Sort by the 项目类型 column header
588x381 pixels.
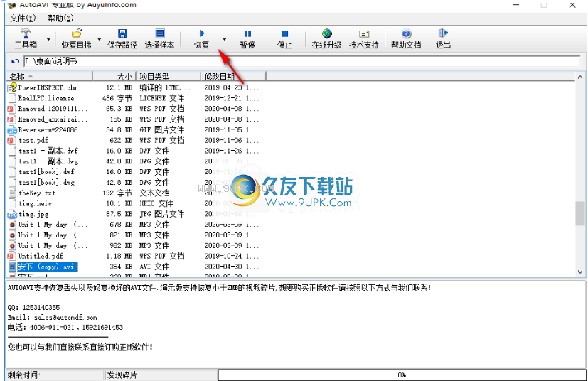tap(168, 77)
